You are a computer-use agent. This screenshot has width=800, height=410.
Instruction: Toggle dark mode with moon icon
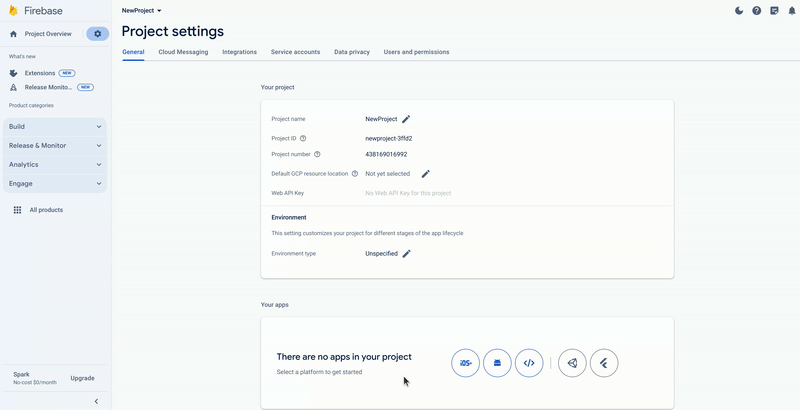pos(739,11)
